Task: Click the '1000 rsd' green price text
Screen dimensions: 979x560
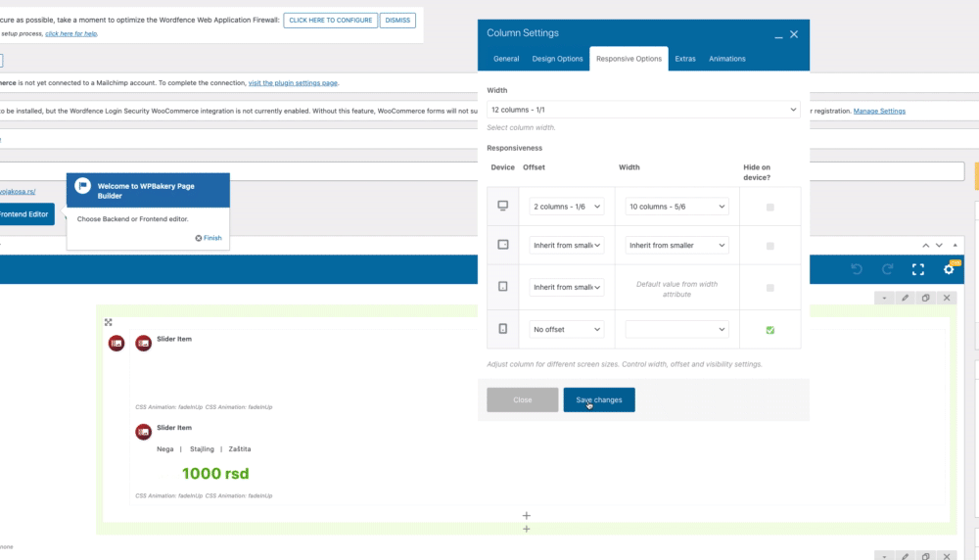Action: (215, 474)
